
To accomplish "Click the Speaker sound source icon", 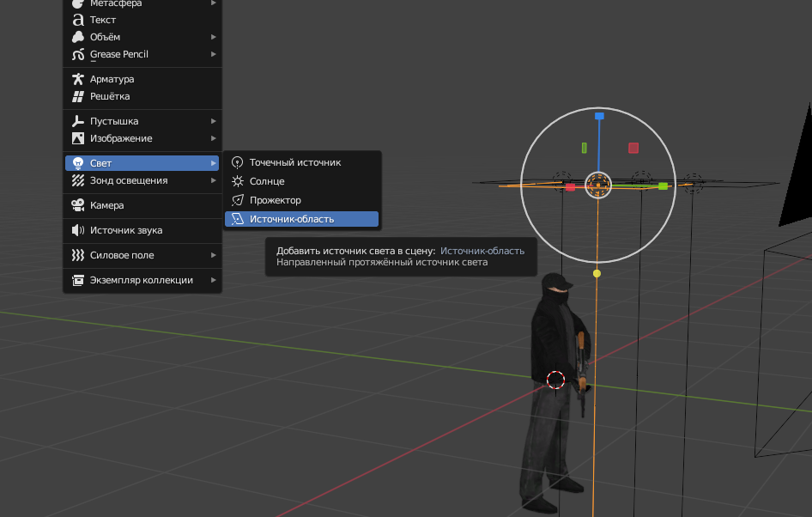I will point(78,230).
